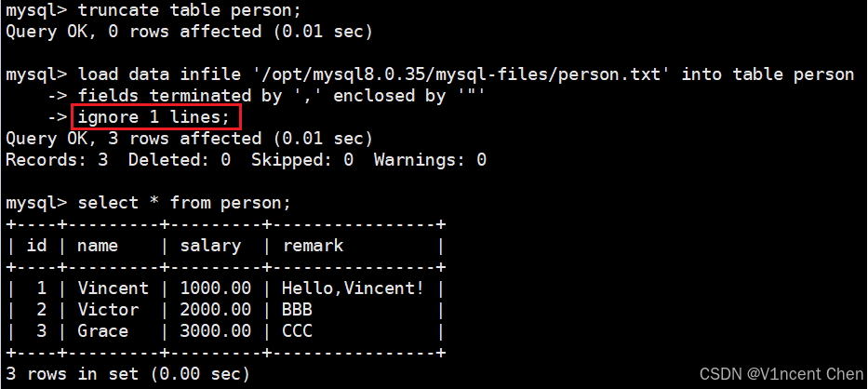Viewport: 868px width, 389px height.
Task: Click the highlighted 'ignore 1 lines;' text
Action: point(154,117)
